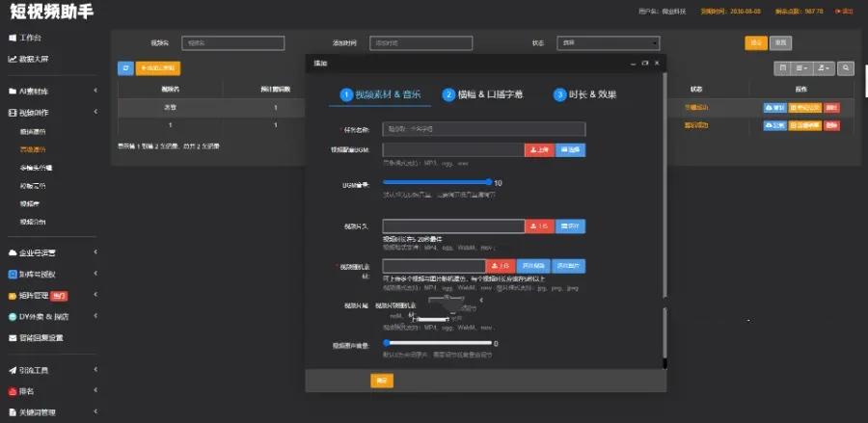This screenshot has width=868, height=423.
Task: Click the 视频配音BGM path field
Action: [453, 150]
